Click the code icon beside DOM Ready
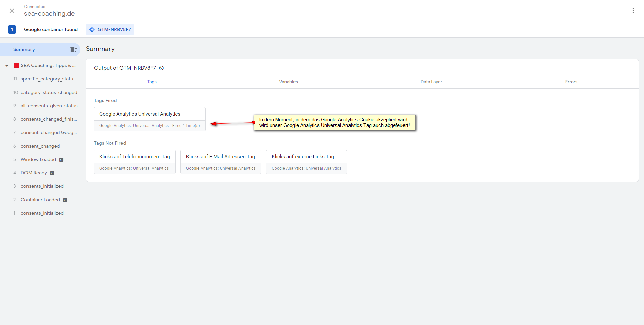 coord(52,173)
